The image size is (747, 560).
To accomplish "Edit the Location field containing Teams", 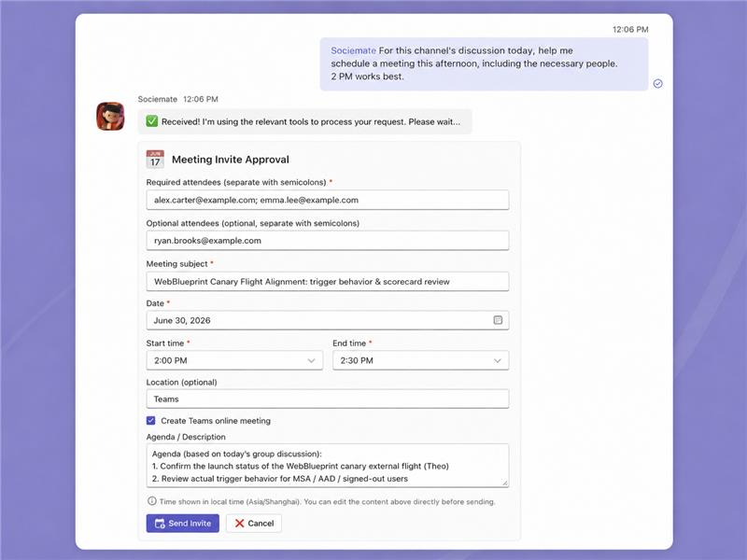I will point(328,399).
